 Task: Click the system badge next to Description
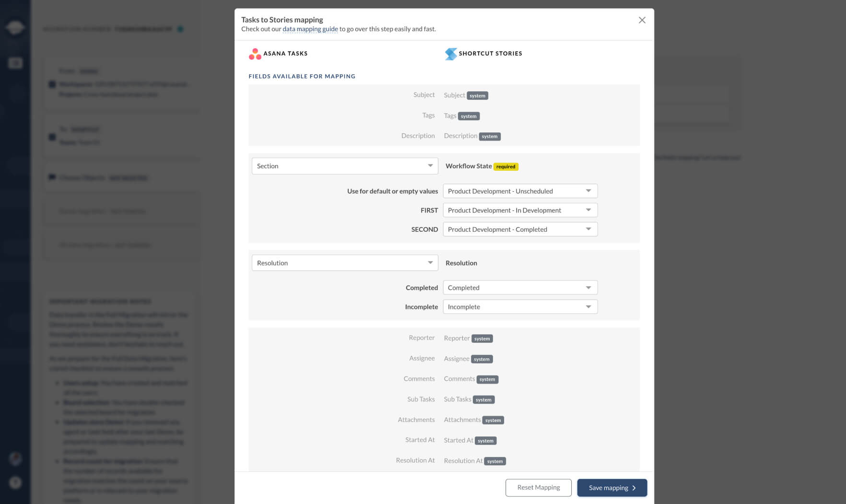[490, 137]
